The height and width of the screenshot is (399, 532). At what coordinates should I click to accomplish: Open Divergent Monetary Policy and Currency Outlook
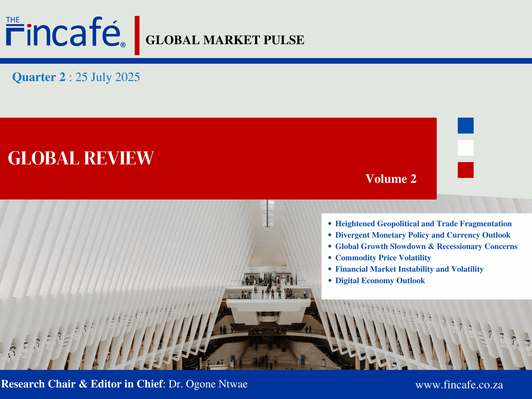tap(423, 235)
